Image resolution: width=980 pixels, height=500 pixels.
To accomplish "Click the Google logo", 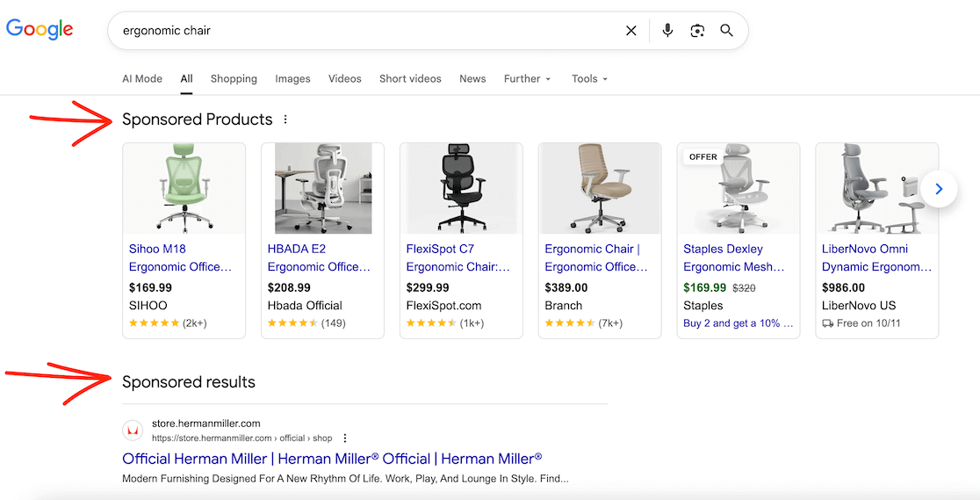I will (x=40, y=29).
